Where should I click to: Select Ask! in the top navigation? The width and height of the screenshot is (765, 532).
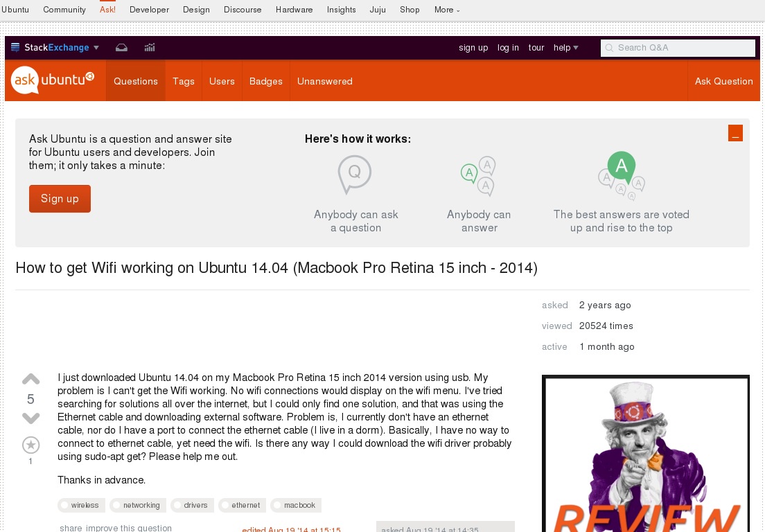[x=107, y=10]
